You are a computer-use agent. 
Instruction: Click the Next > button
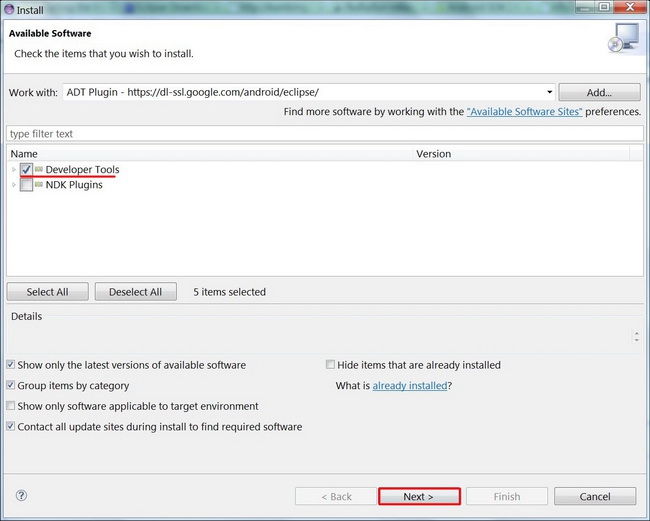[419, 496]
